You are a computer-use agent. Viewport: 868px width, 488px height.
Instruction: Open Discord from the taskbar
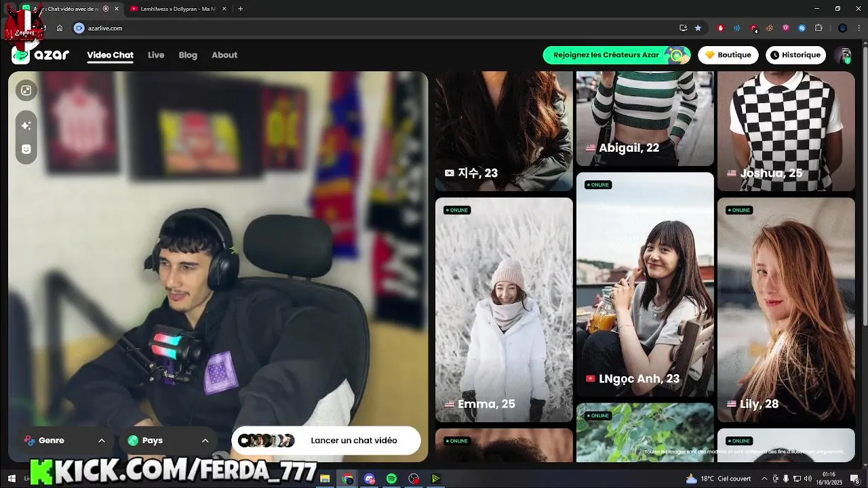click(370, 479)
